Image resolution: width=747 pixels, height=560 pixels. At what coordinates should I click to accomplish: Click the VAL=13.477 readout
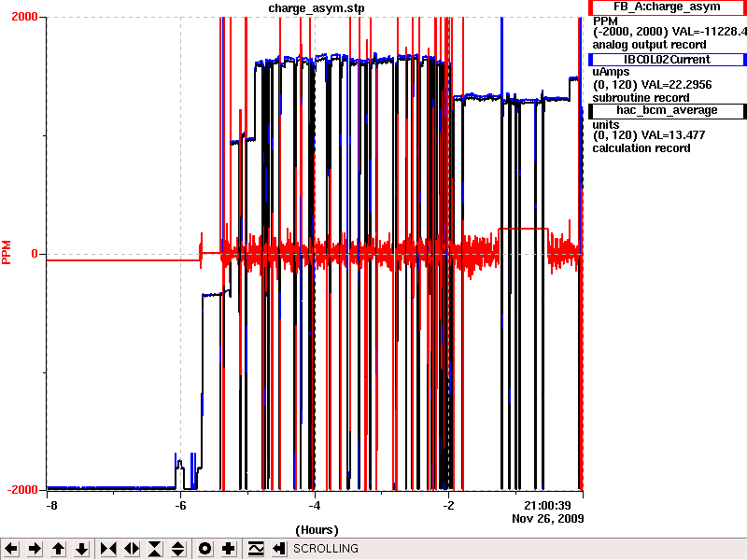click(672, 135)
